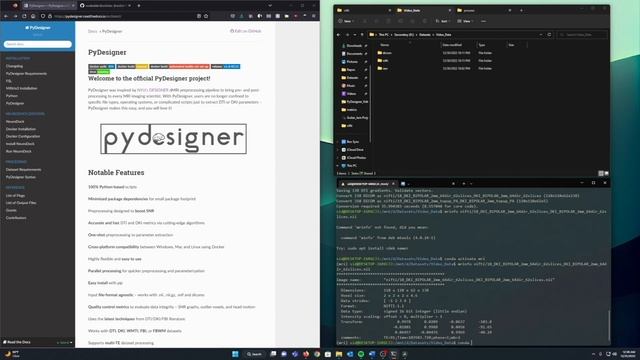Open the taskbar File Explorer folder icon

click(339, 354)
